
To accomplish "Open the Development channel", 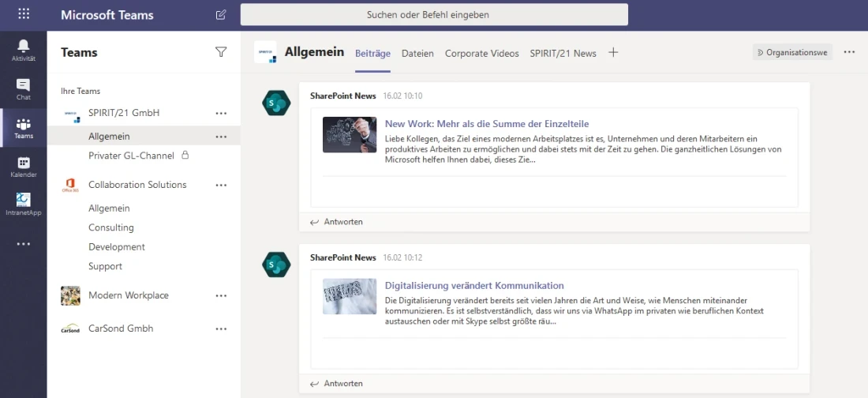I will click(117, 246).
